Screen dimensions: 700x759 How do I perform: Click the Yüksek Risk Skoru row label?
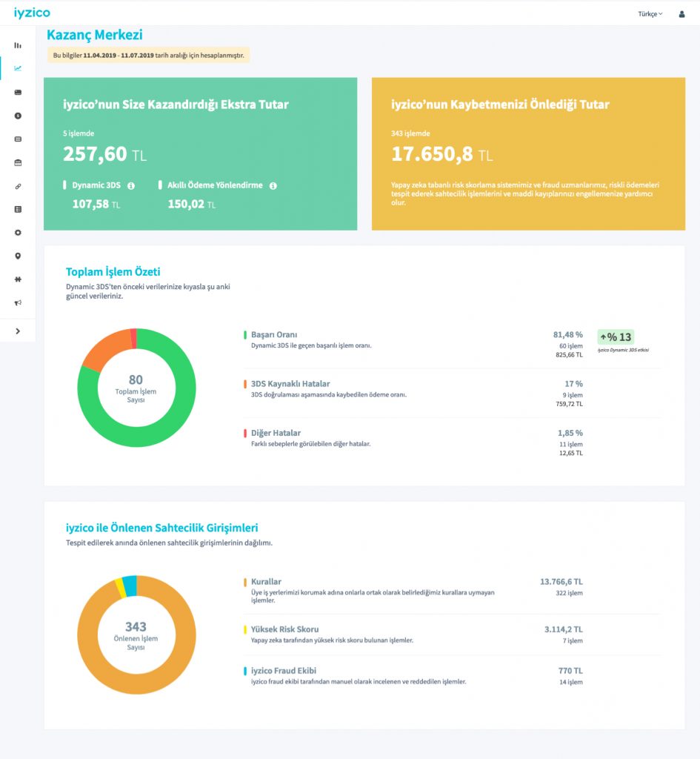tap(284, 629)
